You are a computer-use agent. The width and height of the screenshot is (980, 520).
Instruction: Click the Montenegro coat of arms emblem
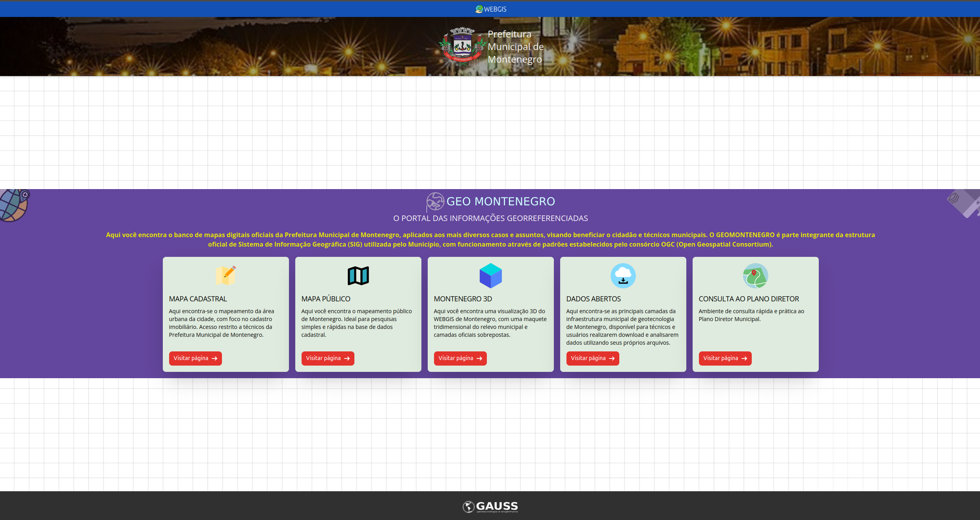click(x=462, y=46)
